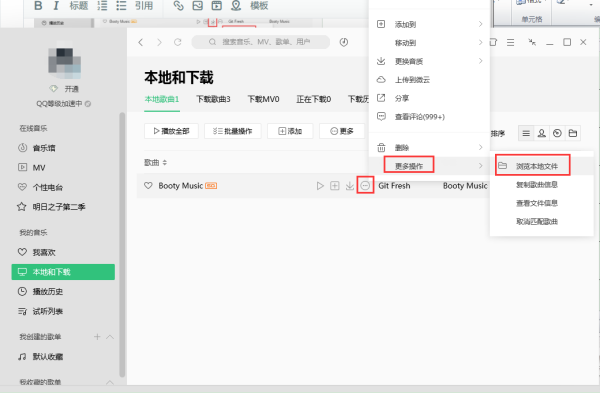600x393 pixels.
Task: Open 个性电台 in the sidebar
Action: tap(40, 188)
